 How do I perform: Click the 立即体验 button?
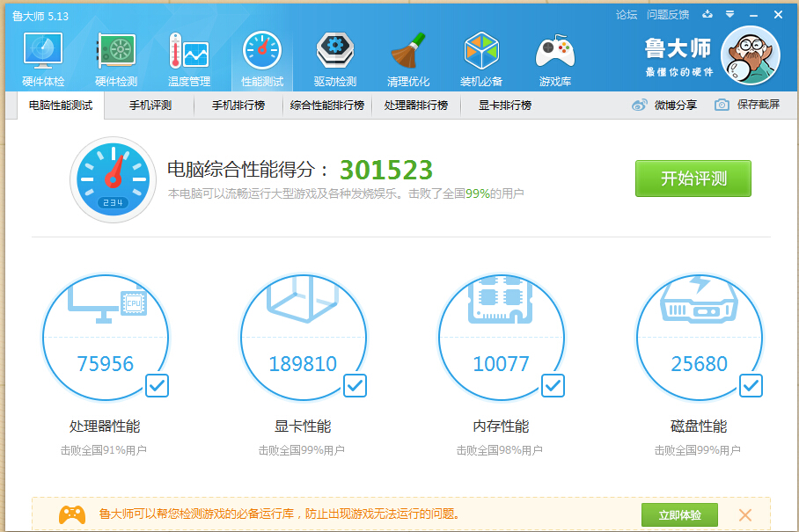tap(679, 515)
